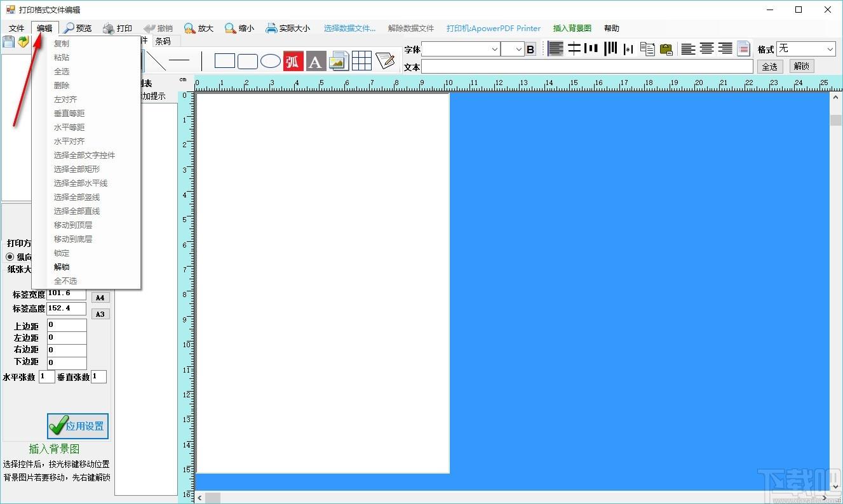Click the A4 paper size button

[x=100, y=298]
